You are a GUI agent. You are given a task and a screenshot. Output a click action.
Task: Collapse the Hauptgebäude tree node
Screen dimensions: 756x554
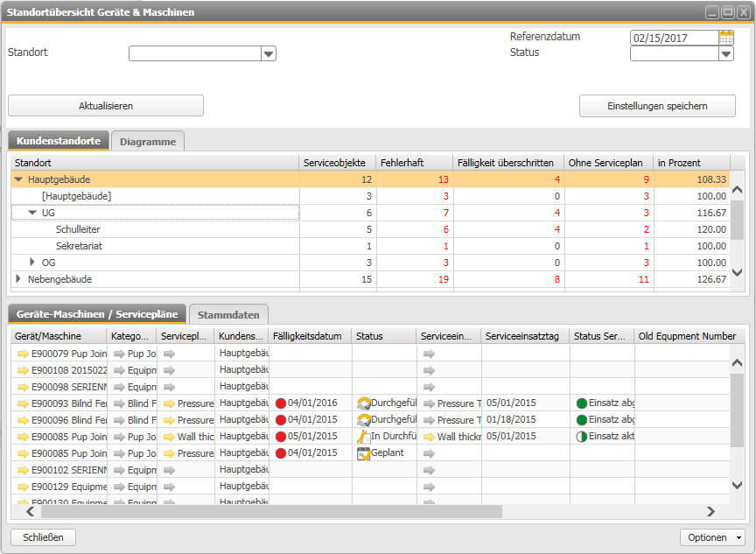pyautogui.click(x=18, y=179)
